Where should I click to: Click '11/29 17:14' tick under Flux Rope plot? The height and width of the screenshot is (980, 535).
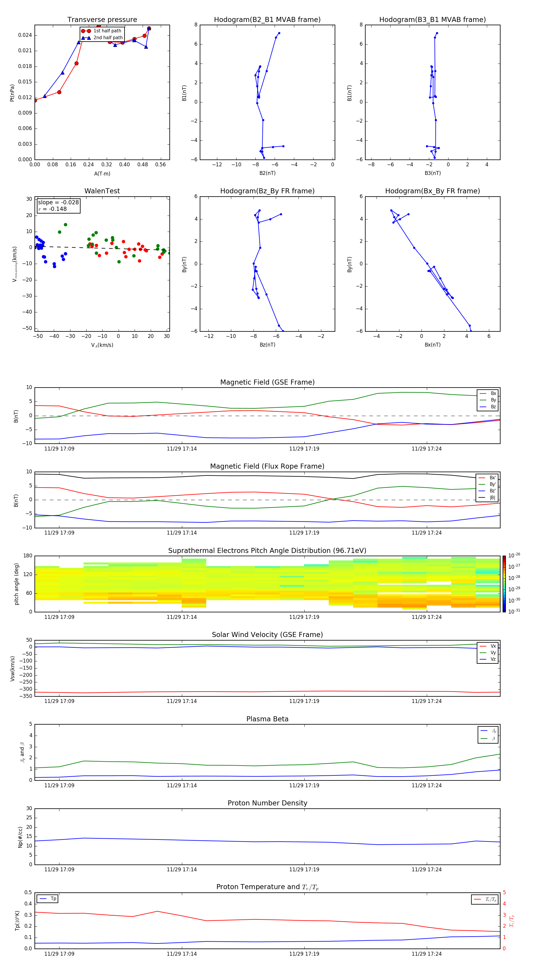182,533
